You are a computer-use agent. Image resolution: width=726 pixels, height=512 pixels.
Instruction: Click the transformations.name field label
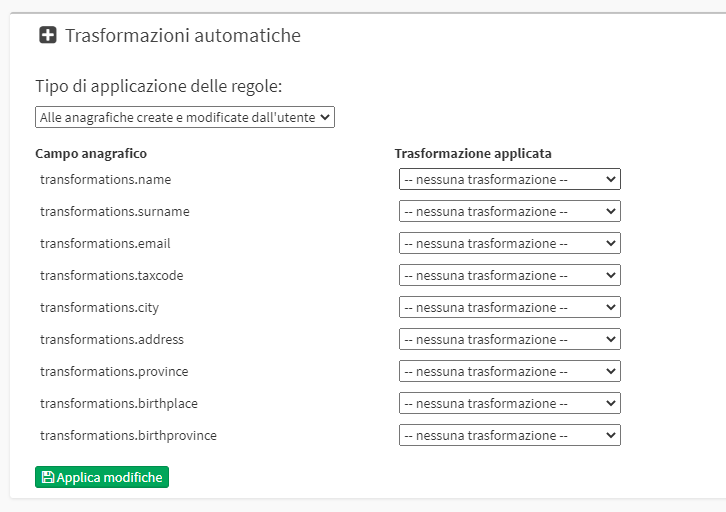click(106, 180)
